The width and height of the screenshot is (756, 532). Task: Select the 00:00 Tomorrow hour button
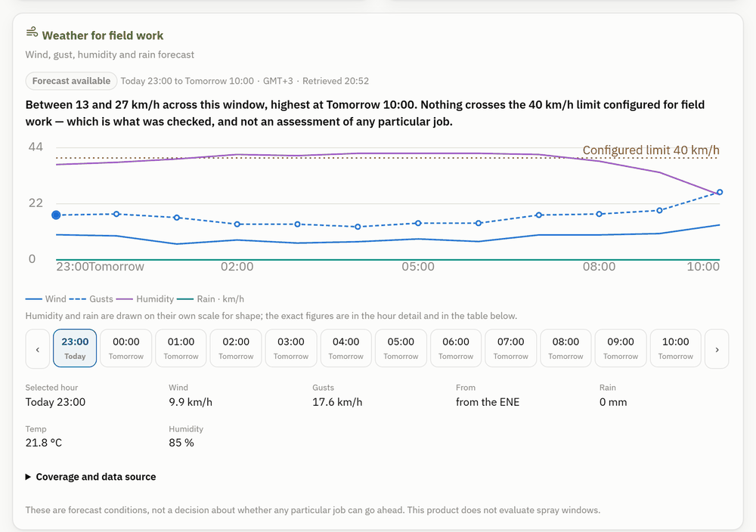point(125,348)
